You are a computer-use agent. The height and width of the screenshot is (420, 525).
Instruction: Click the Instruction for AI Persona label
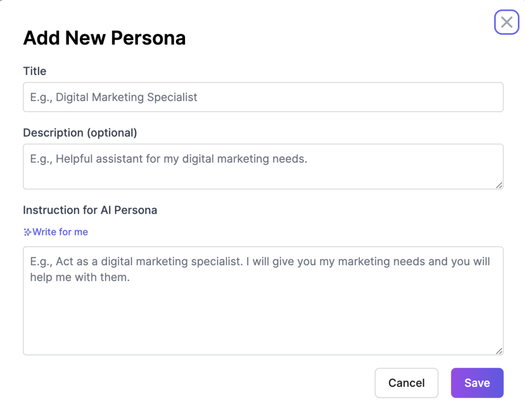[90, 210]
